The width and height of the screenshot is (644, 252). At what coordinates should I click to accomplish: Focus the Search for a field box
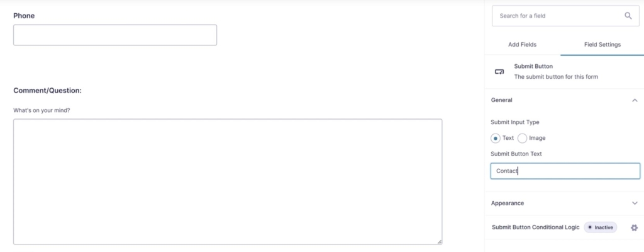click(557, 16)
